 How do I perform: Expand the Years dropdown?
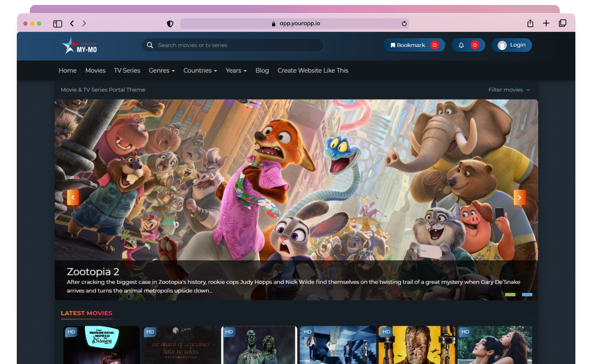(x=236, y=70)
